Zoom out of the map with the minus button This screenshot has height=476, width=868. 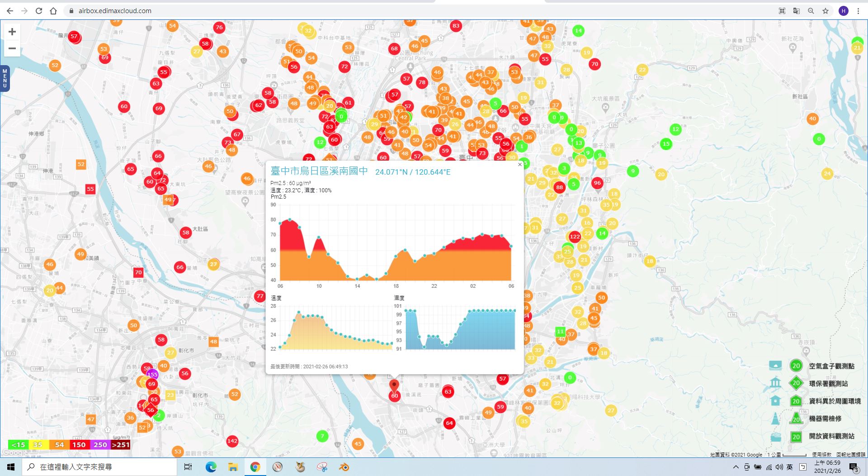pos(12,48)
